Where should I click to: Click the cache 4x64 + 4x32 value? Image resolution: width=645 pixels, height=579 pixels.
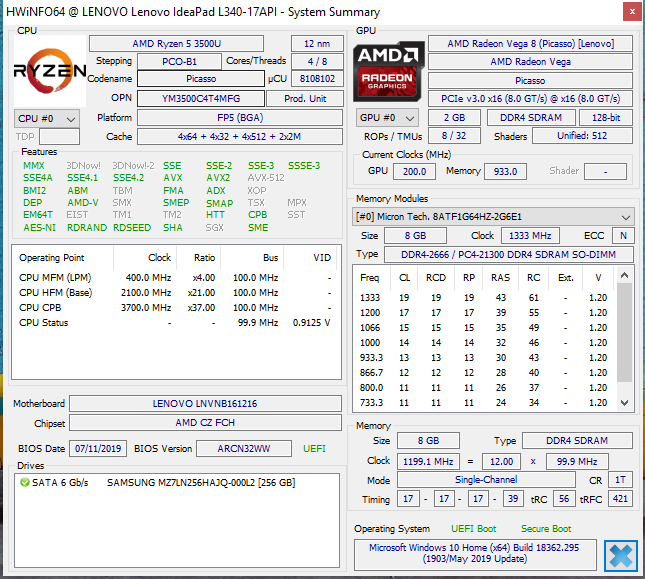[240, 137]
